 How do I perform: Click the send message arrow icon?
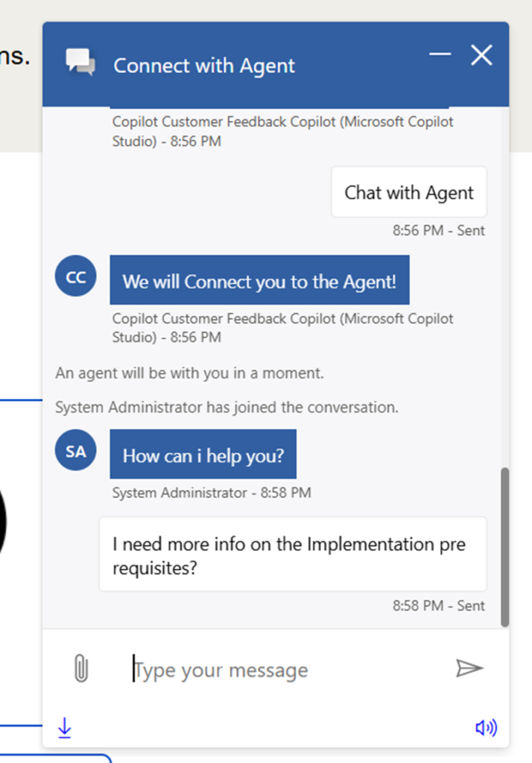coord(469,668)
